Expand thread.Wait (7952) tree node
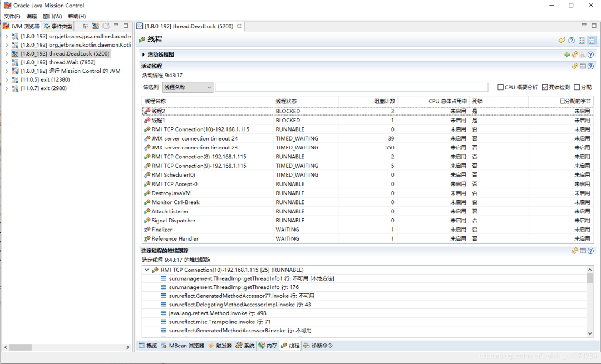 [7, 62]
